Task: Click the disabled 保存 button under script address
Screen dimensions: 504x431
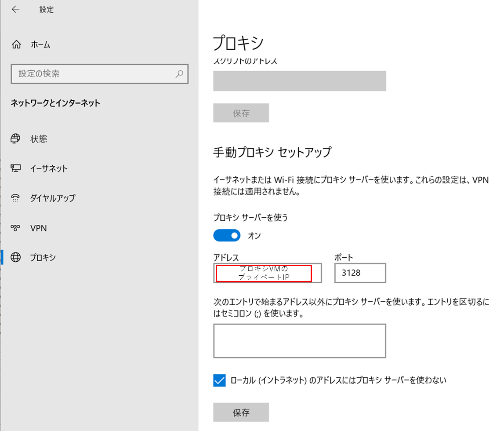Action: (x=241, y=113)
